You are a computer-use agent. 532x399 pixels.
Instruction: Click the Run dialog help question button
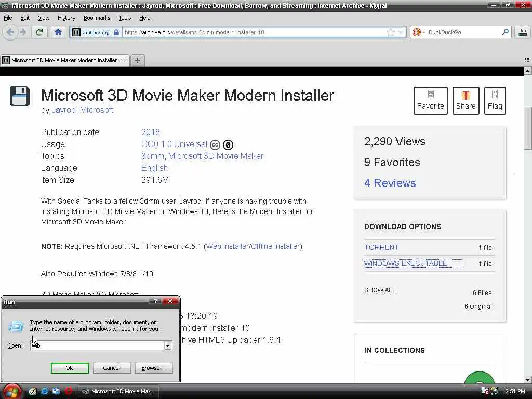click(155, 301)
